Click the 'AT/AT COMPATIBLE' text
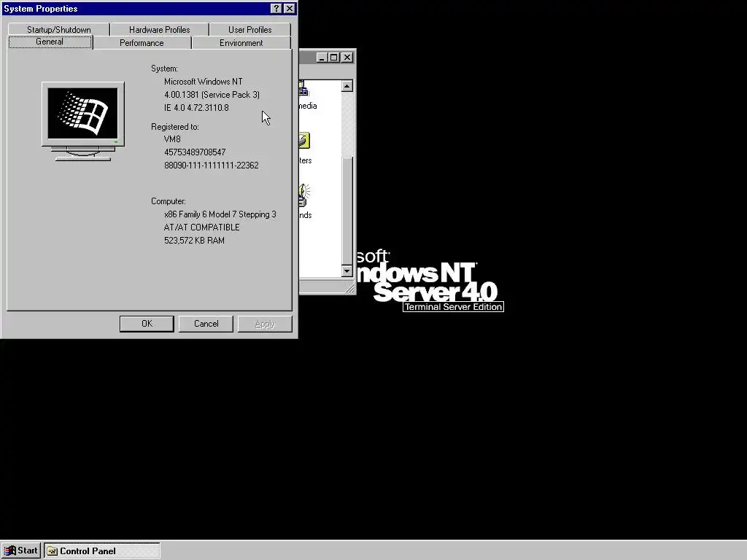Screen dimensions: 747x560 coord(202,227)
